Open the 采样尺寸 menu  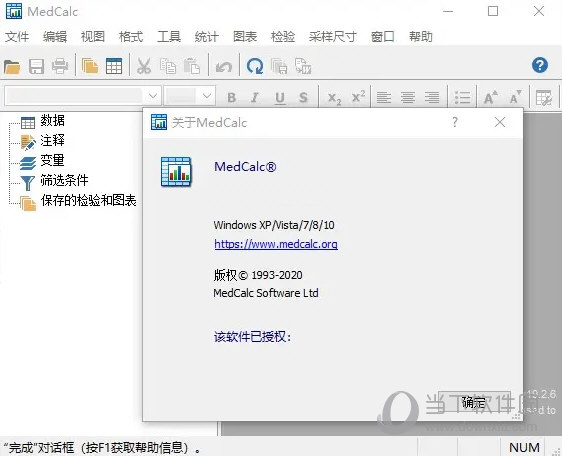[x=333, y=37]
